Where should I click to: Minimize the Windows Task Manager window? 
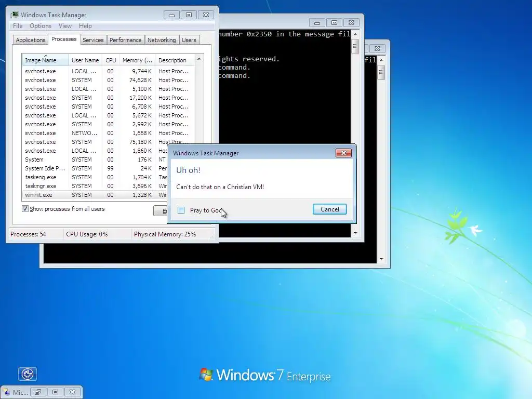[x=171, y=15]
